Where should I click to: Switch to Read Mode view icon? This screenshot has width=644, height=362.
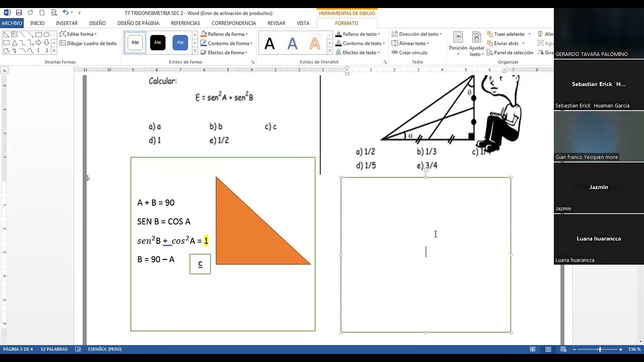(x=532, y=349)
